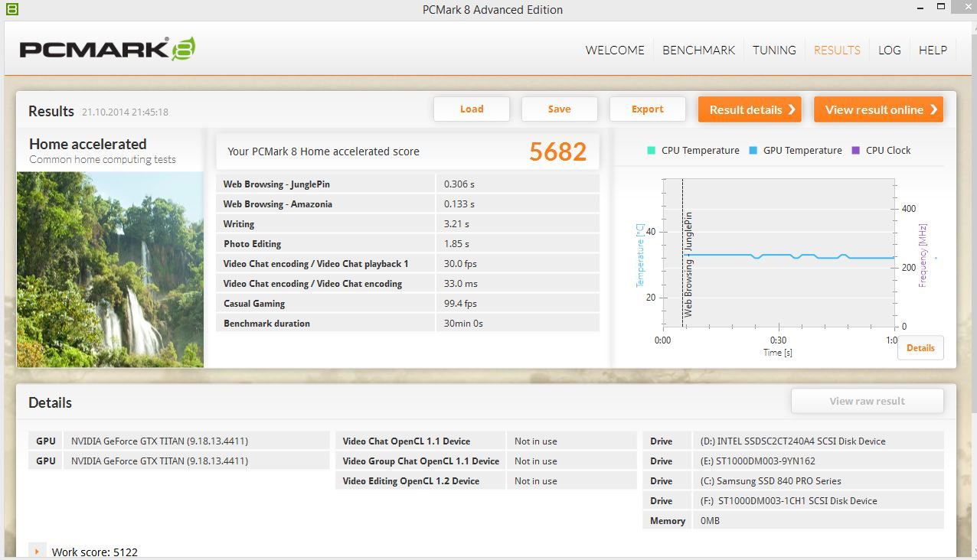
Task: Click the ST1000DM003-1CH1 drive entry
Action: [x=793, y=500]
